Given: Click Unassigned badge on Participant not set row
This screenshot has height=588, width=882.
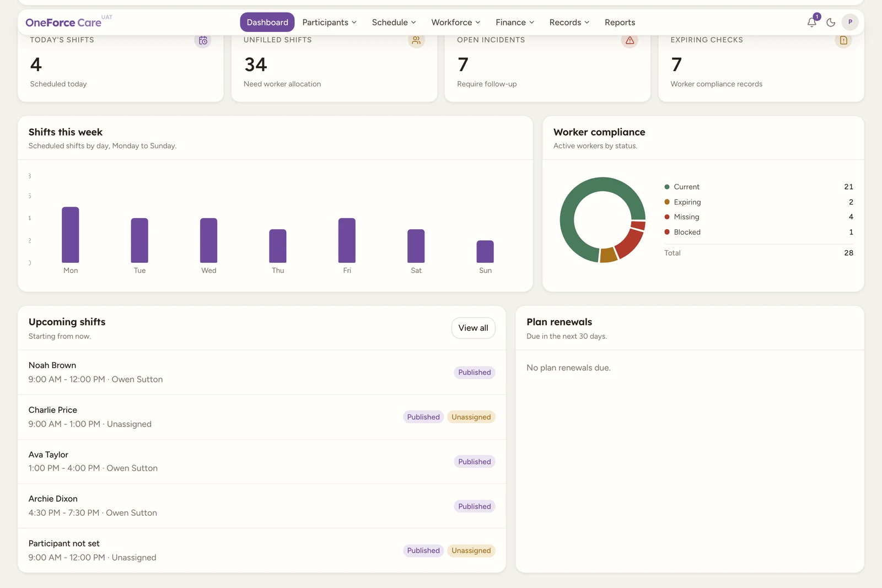Looking at the screenshot, I should (471, 551).
